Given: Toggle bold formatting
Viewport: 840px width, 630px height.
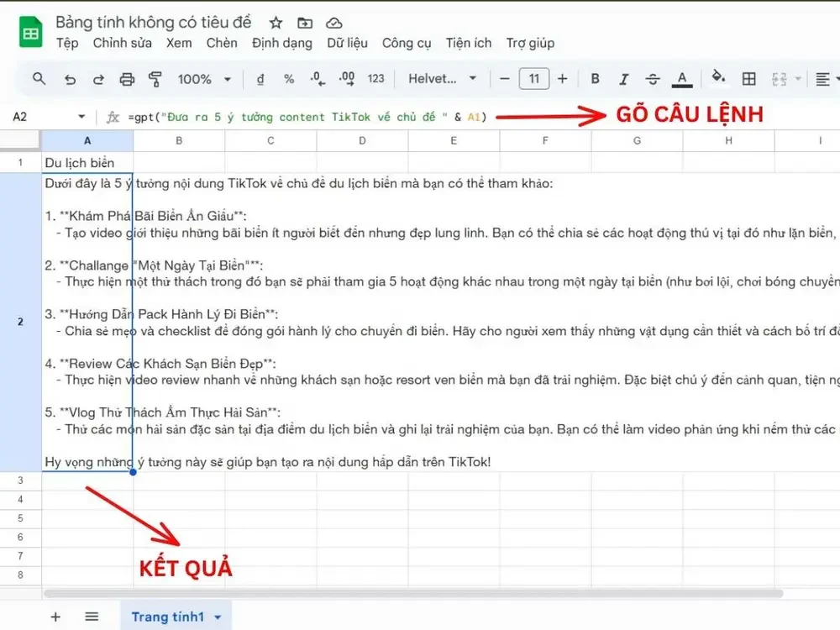Looking at the screenshot, I should coord(595,79).
